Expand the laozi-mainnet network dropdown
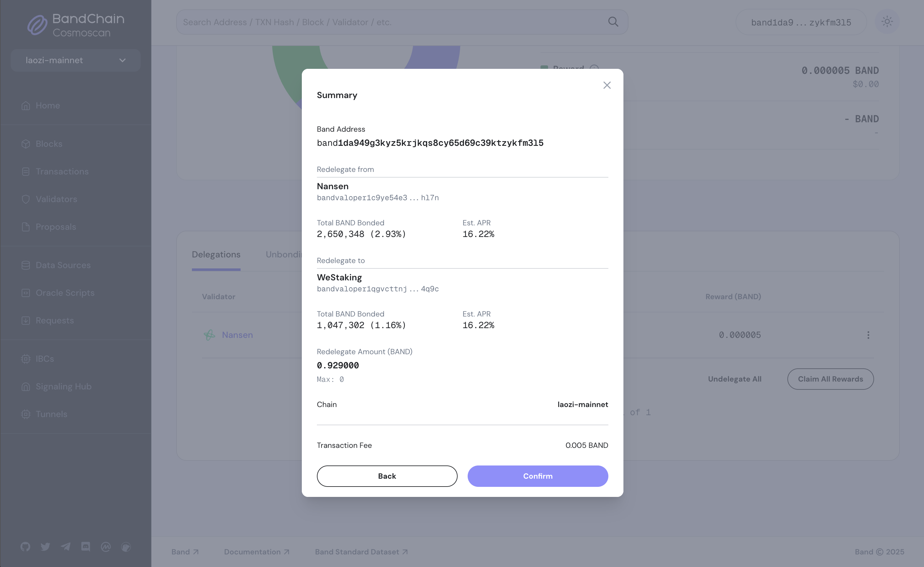Image resolution: width=924 pixels, height=567 pixels. pyautogui.click(x=76, y=60)
